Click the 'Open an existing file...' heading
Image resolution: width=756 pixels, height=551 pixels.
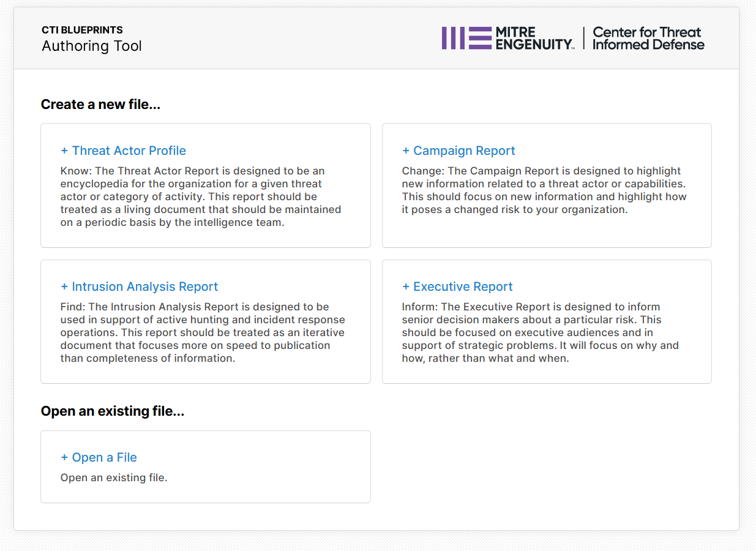tap(112, 411)
